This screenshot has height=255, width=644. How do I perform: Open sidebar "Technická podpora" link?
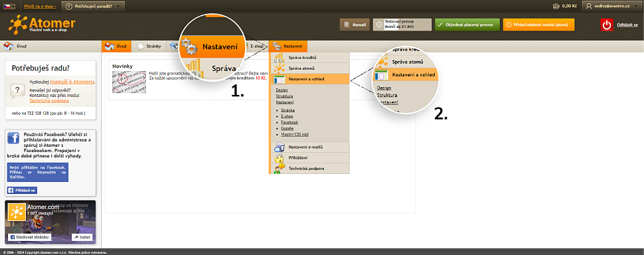(x=49, y=100)
